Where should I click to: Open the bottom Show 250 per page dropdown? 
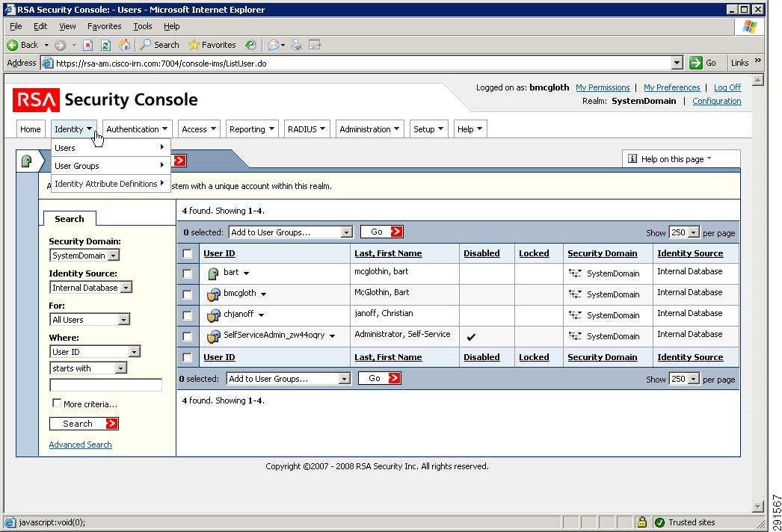(684, 379)
